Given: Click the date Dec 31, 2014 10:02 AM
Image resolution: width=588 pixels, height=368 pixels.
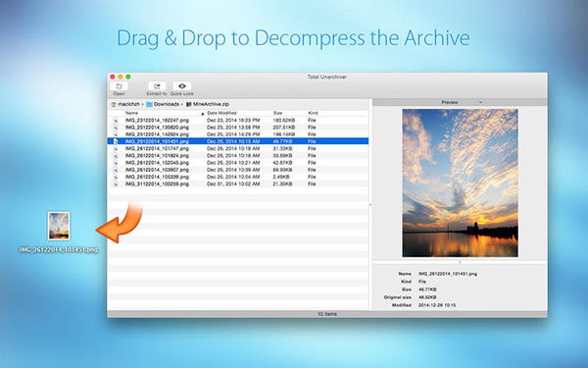Looking at the screenshot, I should pos(233,184).
